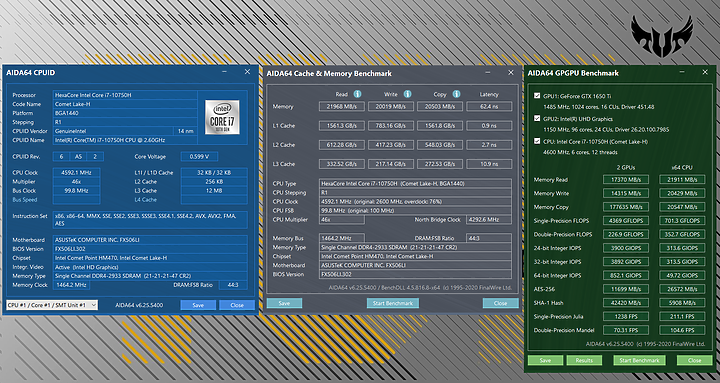Click Bus Clock value 99.8 MHz
Image resolution: width=720 pixels, height=383 pixels.
point(76,191)
